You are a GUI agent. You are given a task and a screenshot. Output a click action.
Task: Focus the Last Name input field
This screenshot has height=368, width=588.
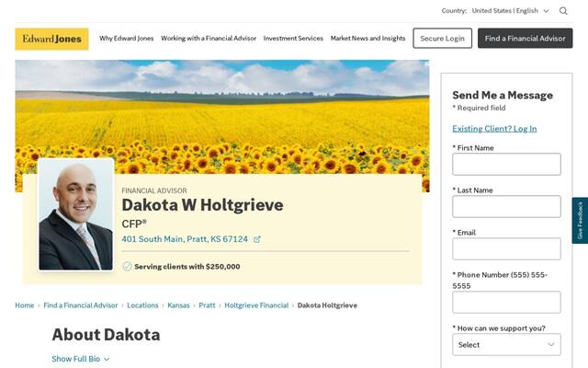pyautogui.click(x=506, y=206)
